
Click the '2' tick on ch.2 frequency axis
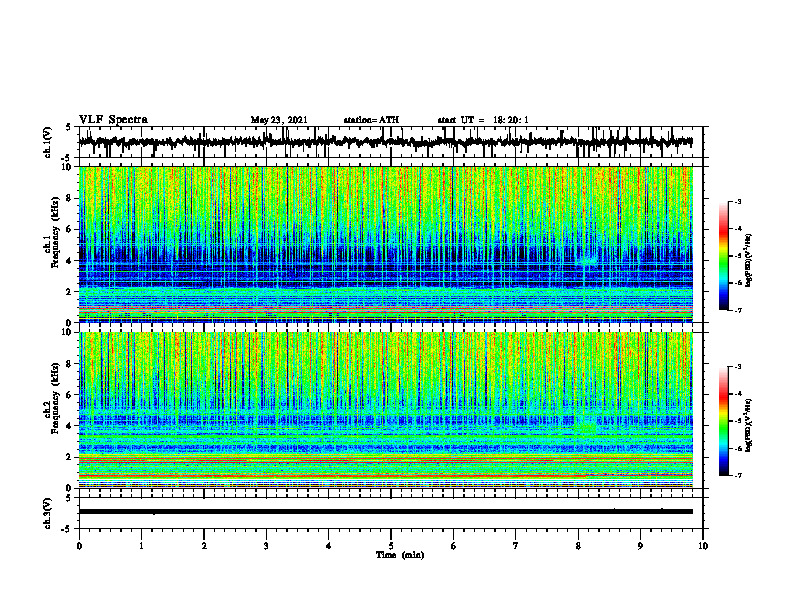click(x=69, y=456)
